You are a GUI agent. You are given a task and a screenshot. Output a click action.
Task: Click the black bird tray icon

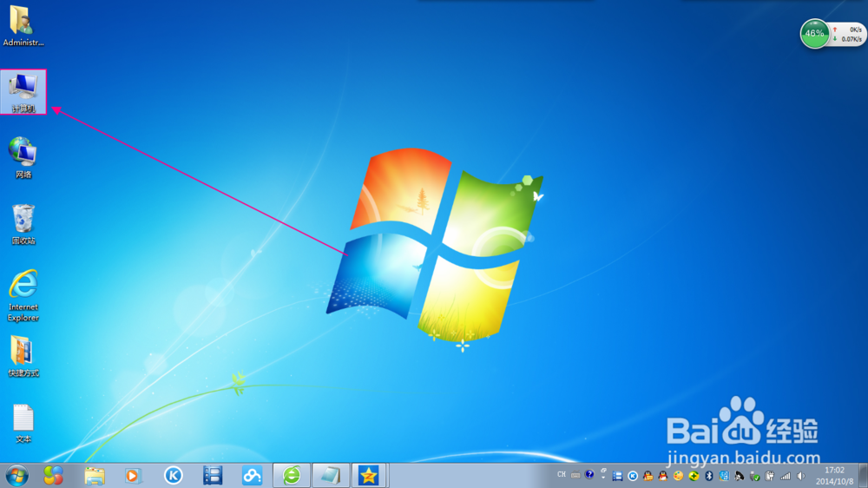click(739, 476)
